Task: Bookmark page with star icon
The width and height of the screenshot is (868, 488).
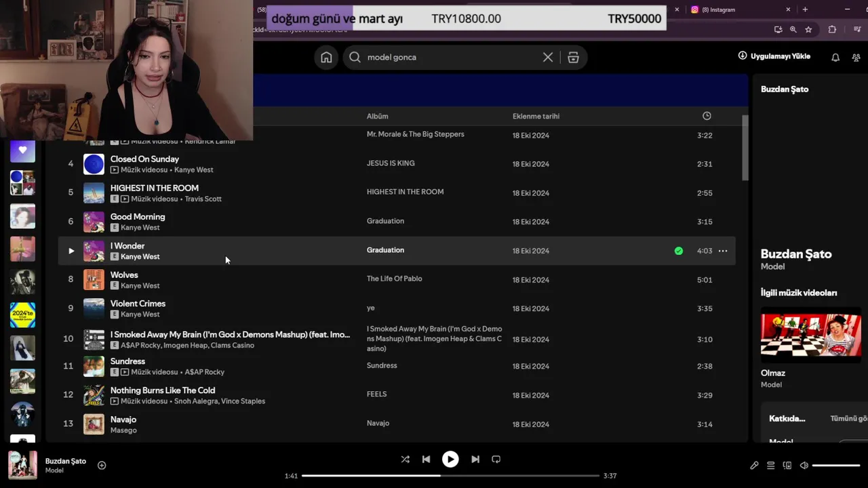Action: 808,30
